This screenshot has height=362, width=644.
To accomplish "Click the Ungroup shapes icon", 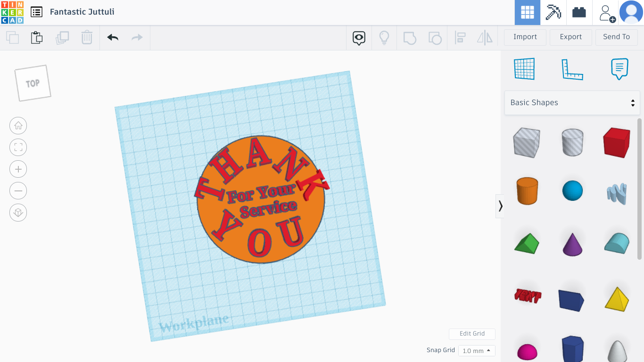I will 435,38.
